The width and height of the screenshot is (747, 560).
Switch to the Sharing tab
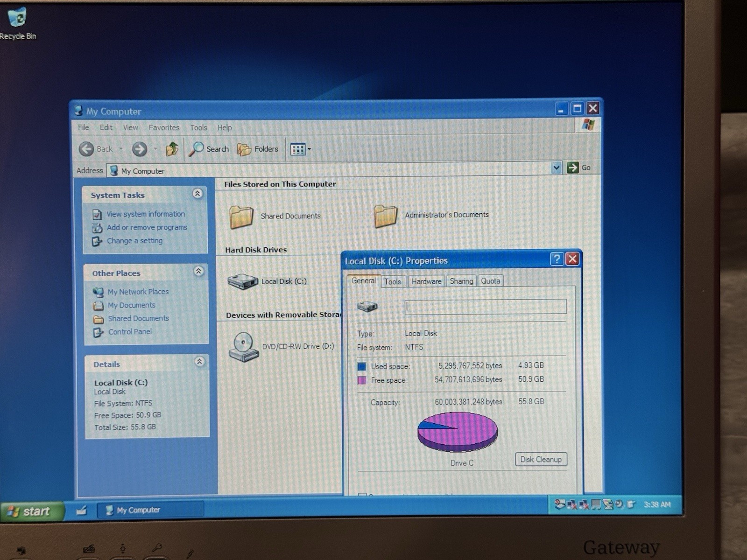point(461,281)
